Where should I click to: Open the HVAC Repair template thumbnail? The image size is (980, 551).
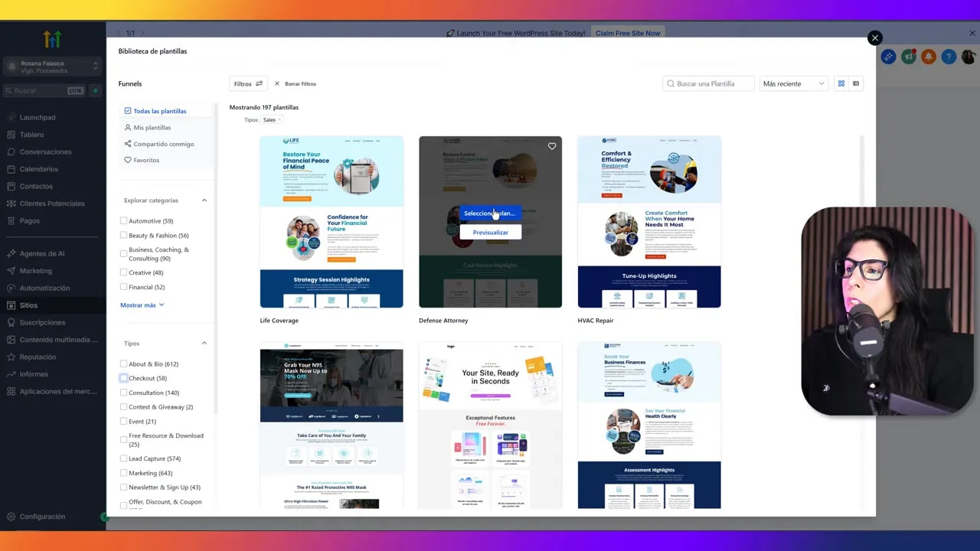[648, 222]
